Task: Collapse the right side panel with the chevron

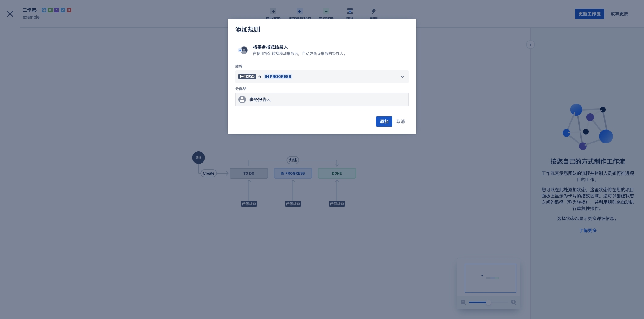Action: coord(530,45)
